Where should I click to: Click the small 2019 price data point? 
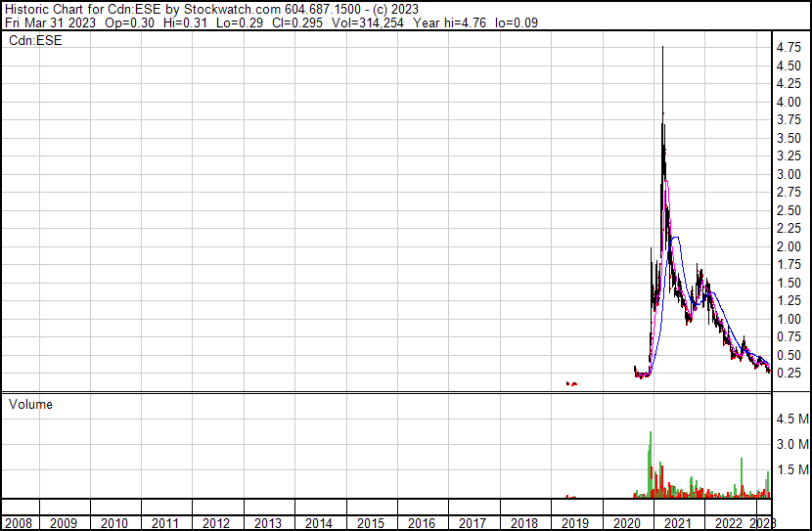(571, 383)
